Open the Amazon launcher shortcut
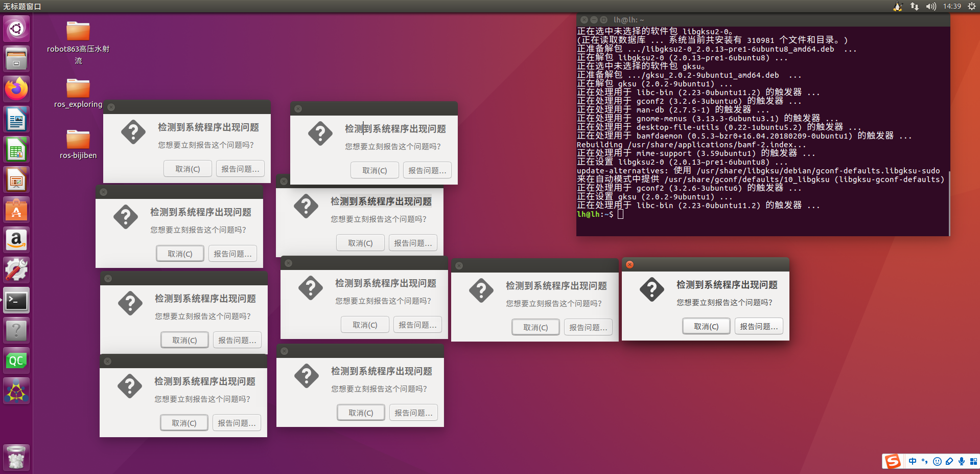 (16, 240)
